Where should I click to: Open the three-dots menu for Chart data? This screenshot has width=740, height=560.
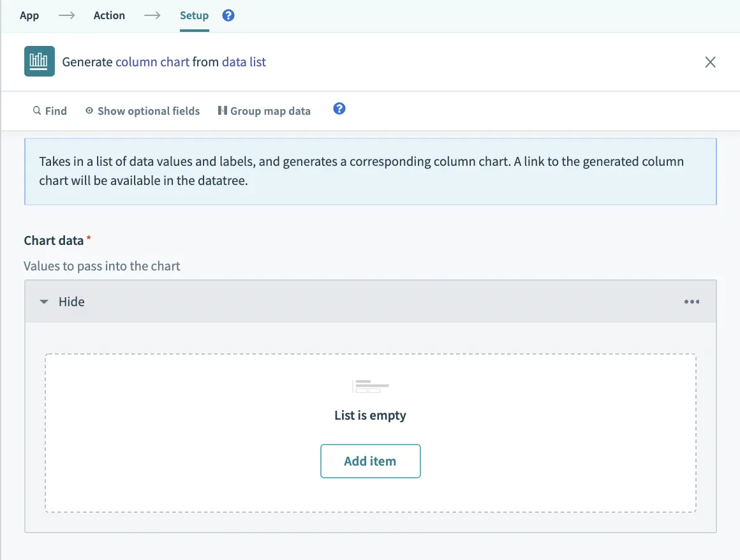coord(692,302)
